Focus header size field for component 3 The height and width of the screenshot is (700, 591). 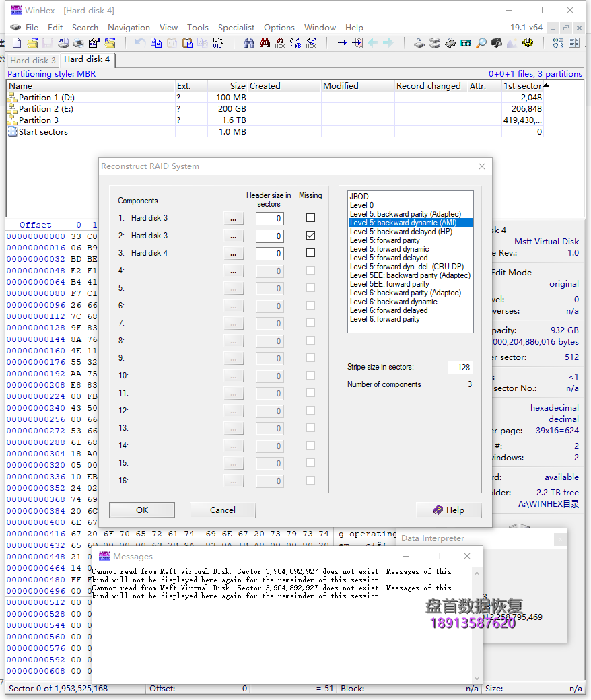click(x=270, y=254)
